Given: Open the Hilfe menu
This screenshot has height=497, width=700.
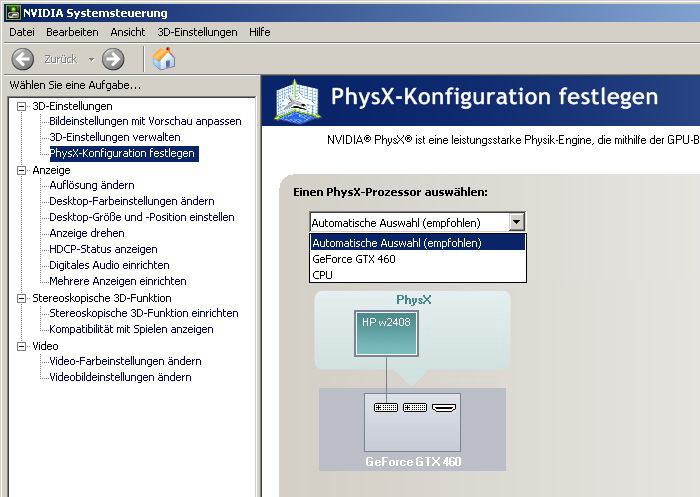Looking at the screenshot, I should click(x=260, y=32).
